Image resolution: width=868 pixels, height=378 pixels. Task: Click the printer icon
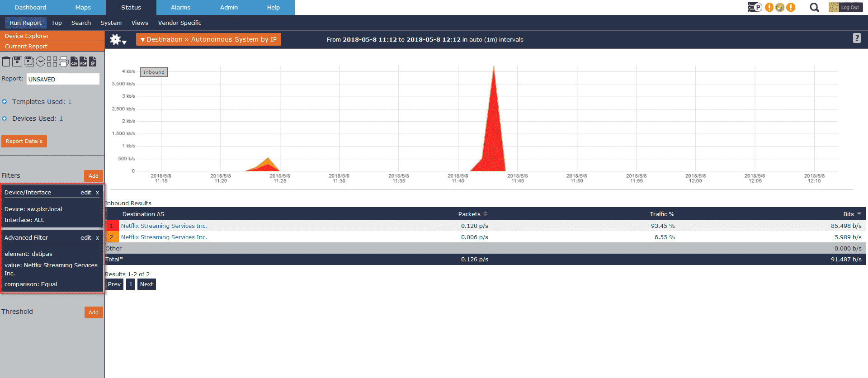click(x=64, y=61)
